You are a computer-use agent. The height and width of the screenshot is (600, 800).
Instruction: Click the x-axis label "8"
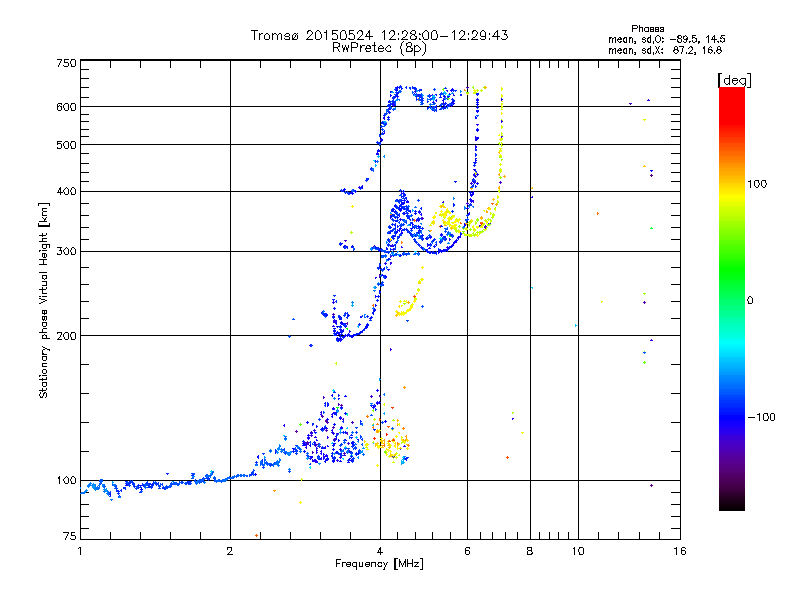click(530, 551)
